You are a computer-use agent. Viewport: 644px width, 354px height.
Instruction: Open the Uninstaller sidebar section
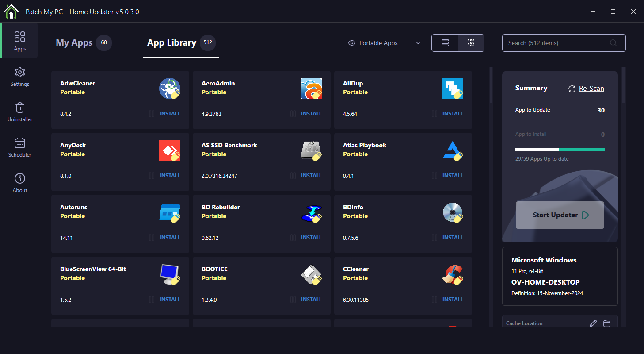[20, 112]
